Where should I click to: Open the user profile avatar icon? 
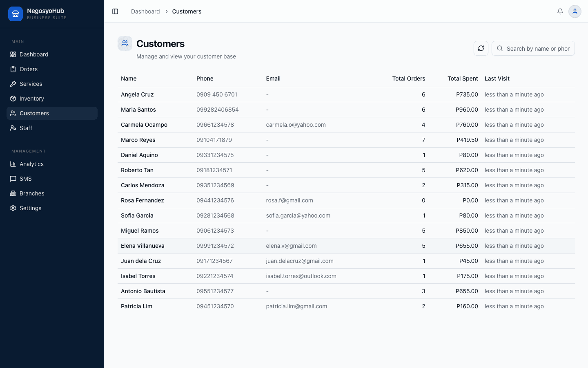tap(575, 11)
